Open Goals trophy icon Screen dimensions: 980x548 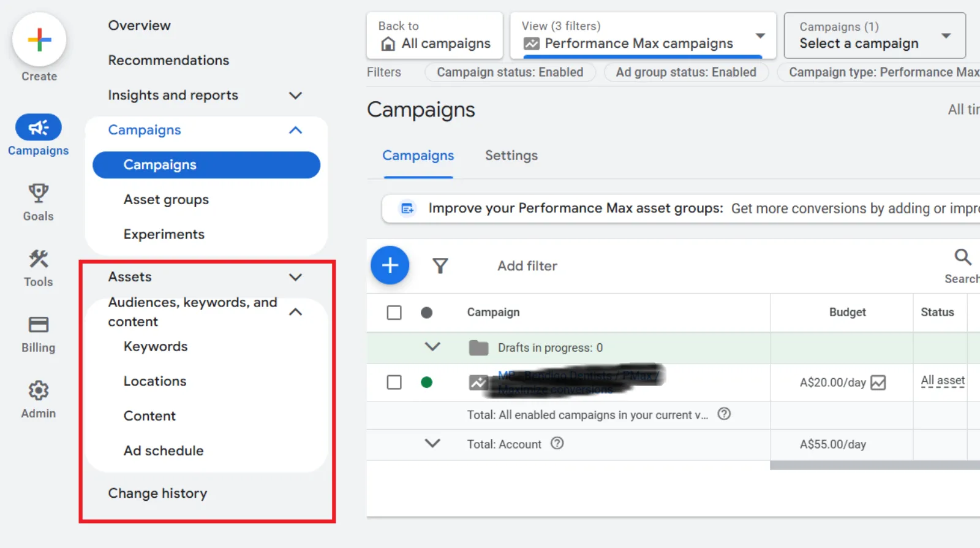point(39,194)
